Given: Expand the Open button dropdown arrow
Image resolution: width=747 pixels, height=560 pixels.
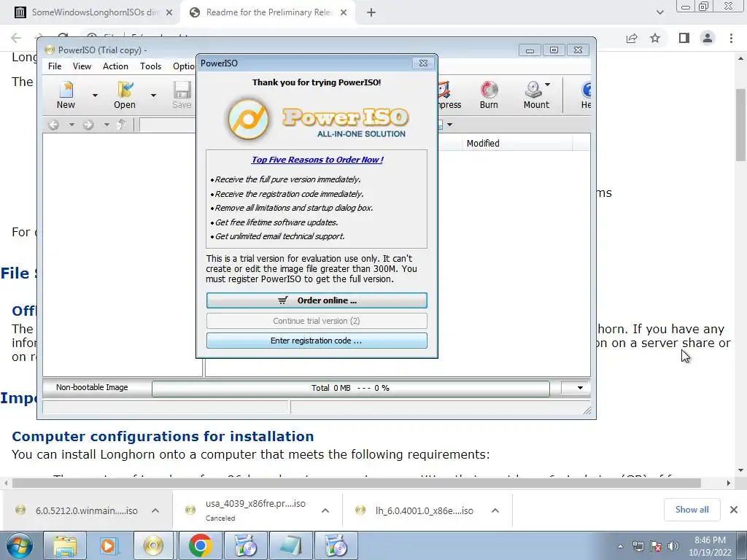Looking at the screenshot, I should 153,96.
